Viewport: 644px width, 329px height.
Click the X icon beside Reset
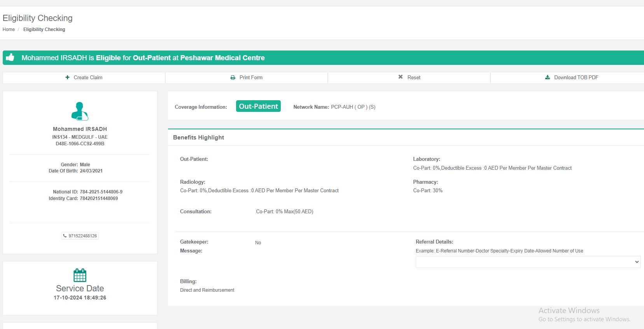pos(401,77)
